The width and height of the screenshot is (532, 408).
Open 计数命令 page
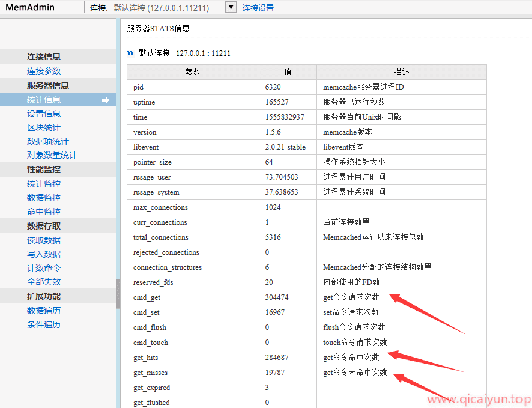click(44, 268)
